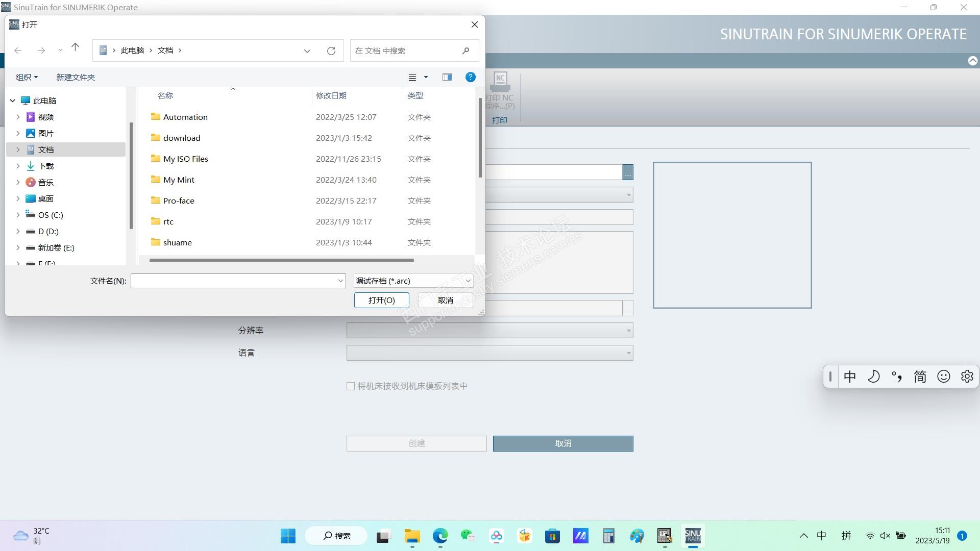Click the up-directory arrow icon
The height and width of the screenshot is (551, 980).
(75, 47)
